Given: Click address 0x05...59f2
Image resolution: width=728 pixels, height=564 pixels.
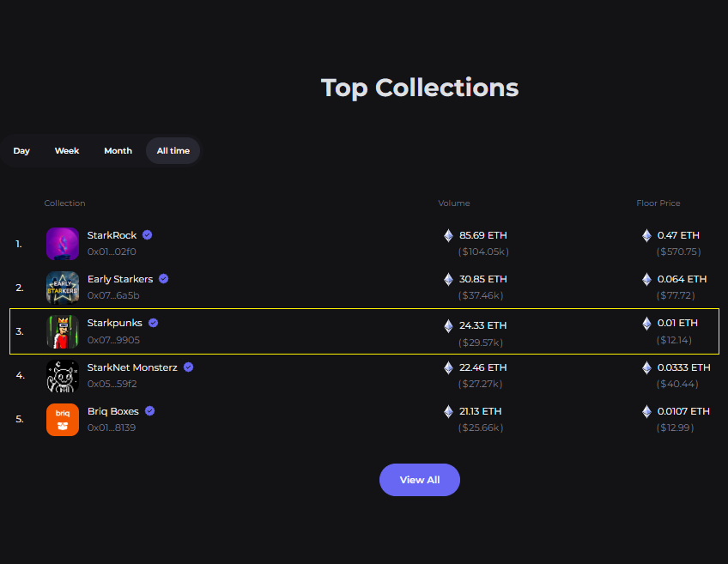Looking at the screenshot, I should pos(112,384).
